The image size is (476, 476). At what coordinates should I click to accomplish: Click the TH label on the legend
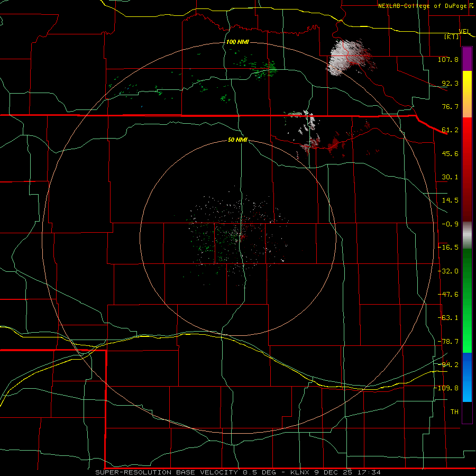(x=454, y=412)
